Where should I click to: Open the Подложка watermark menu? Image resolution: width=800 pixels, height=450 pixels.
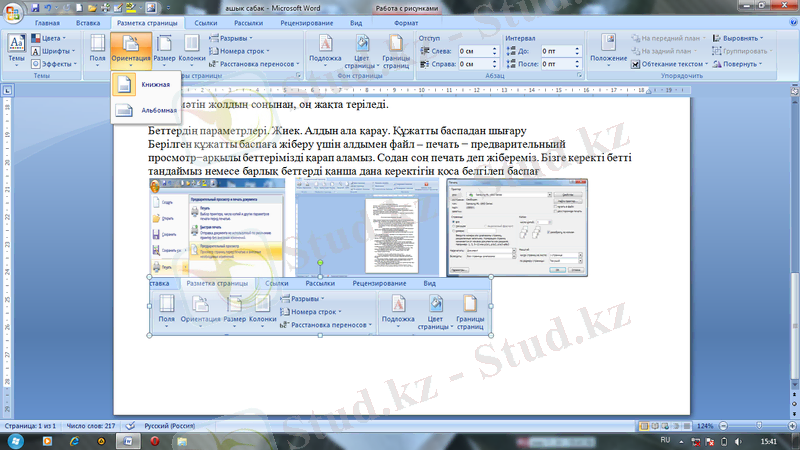[x=325, y=48]
